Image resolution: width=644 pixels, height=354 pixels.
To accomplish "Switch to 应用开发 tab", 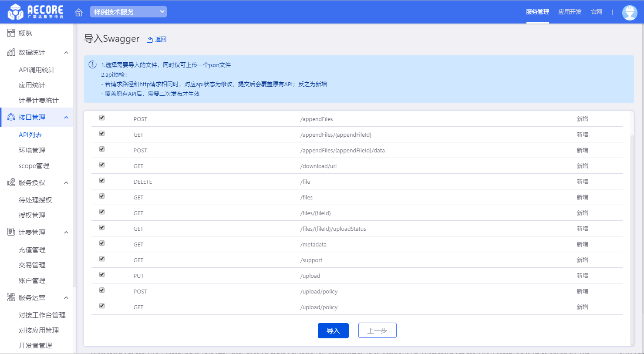I will click(x=570, y=12).
